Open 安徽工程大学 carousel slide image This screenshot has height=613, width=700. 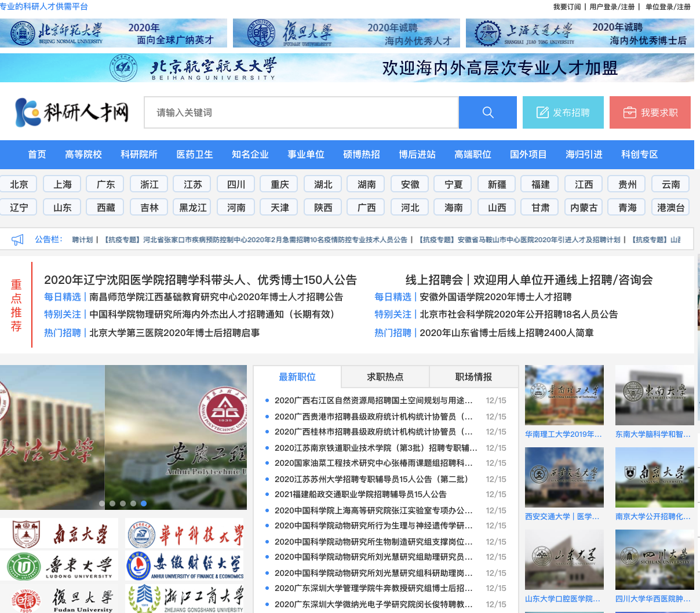[x=176, y=437]
